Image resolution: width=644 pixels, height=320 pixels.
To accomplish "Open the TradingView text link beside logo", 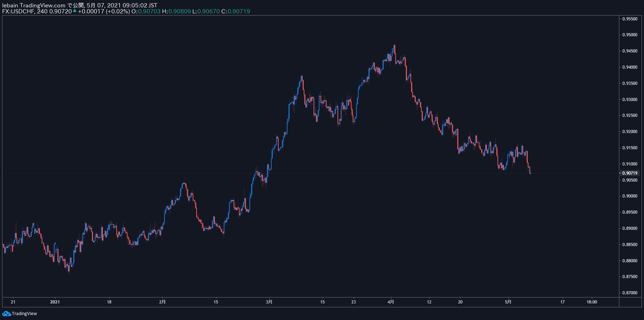I will coord(24,313).
